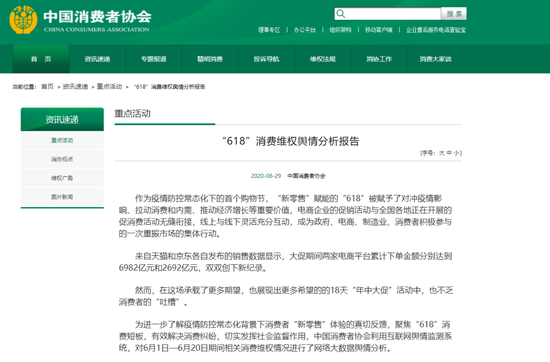
Task: Click the text 6982亿元和2692亿元
Action: 159,268
